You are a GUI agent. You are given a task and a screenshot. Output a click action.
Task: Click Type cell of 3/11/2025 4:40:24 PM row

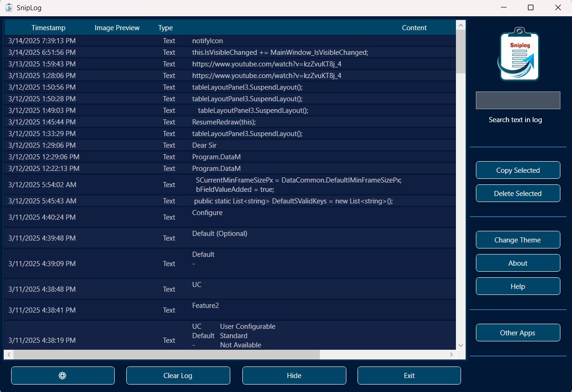(x=169, y=217)
